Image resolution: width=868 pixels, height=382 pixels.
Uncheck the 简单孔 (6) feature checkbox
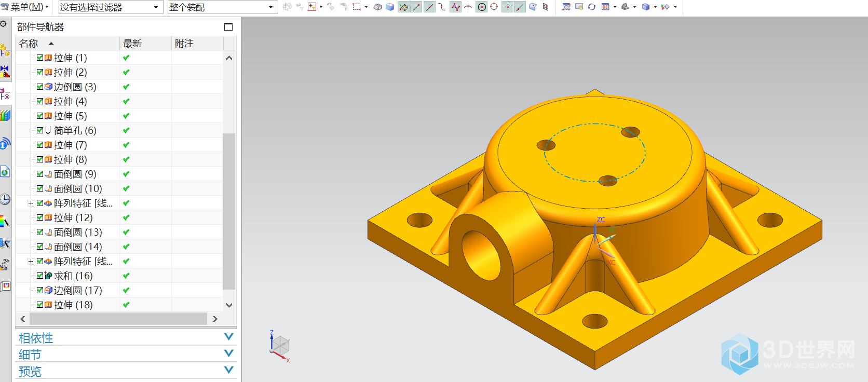[x=40, y=130]
